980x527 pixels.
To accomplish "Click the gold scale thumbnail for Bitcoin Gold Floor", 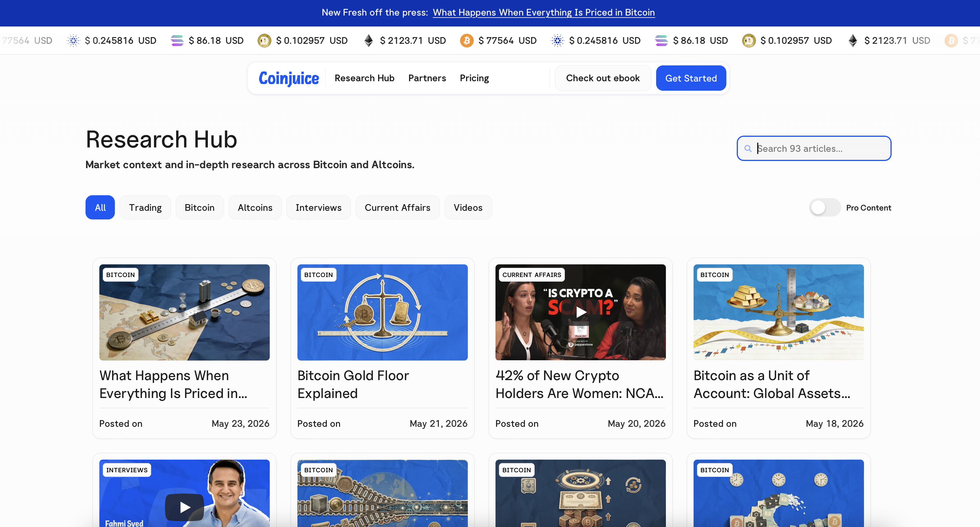I will (383, 312).
